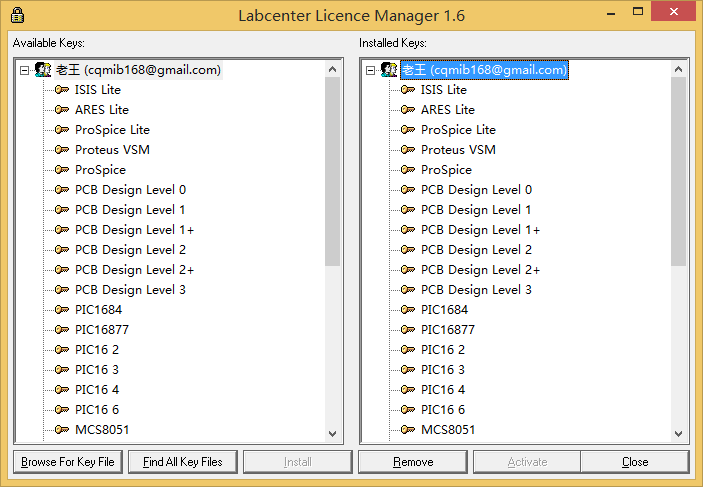Click the padlock icon in the title bar
Image resolution: width=703 pixels, height=487 pixels.
point(17,15)
